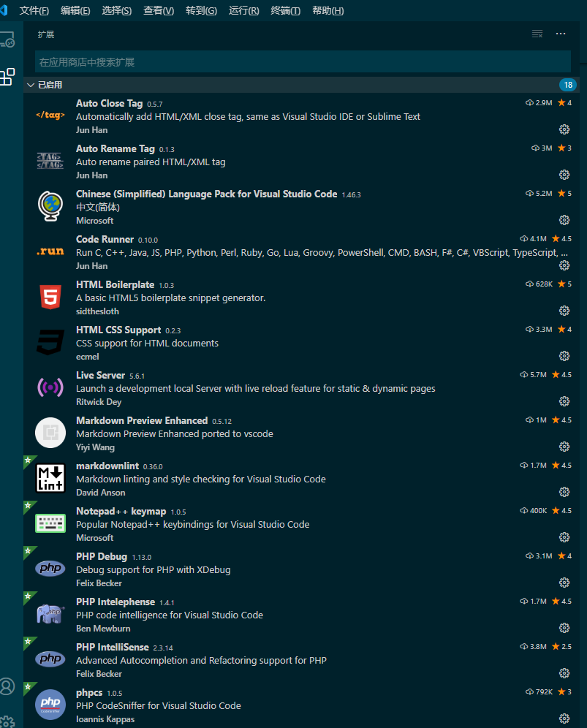Open the Manage gear in activity bar
The width and height of the screenshot is (587, 728).
[7, 721]
